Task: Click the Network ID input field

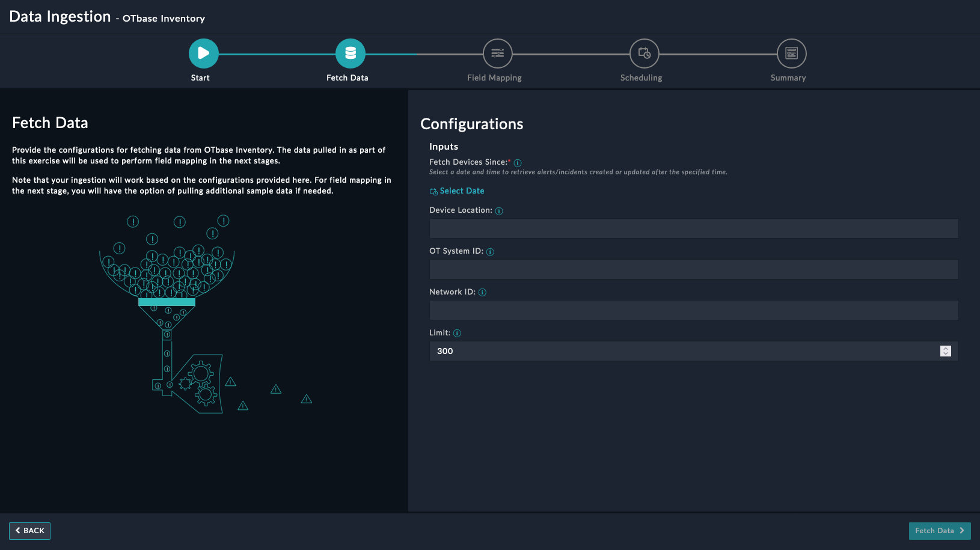Action: [693, 310]
